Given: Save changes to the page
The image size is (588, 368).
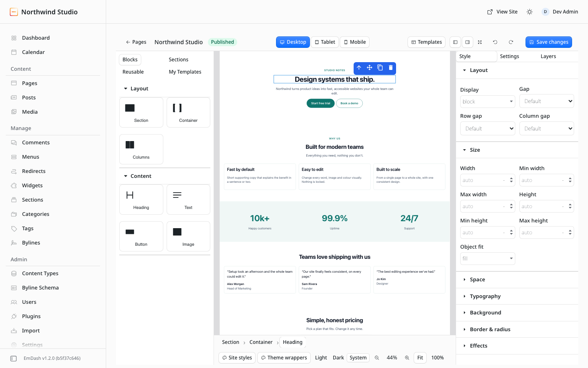Looking at the screenshot, I should coord(549,42).
